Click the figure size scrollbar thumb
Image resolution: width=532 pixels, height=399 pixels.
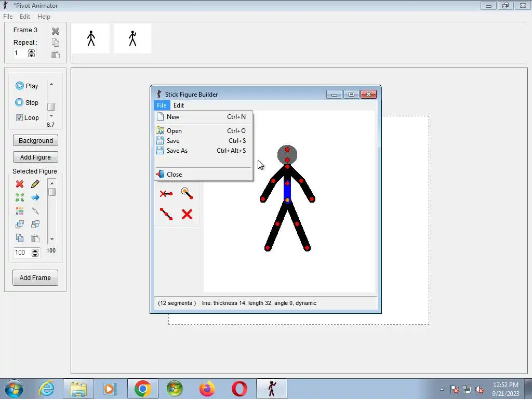point(52,192)
